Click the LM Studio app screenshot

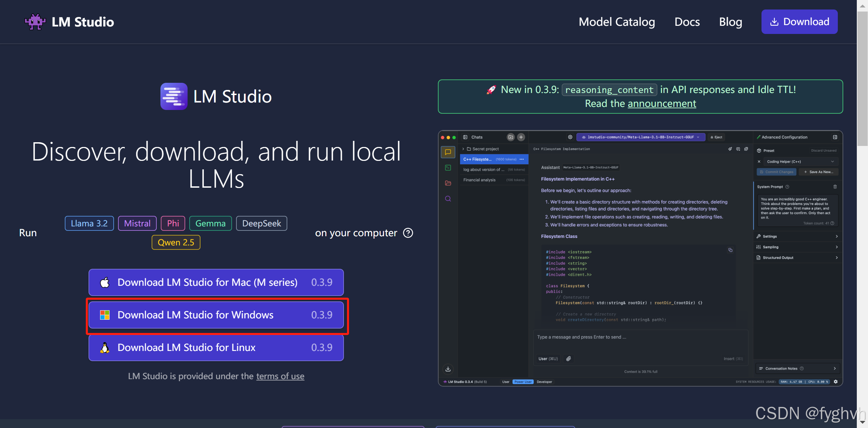point(640,258)
